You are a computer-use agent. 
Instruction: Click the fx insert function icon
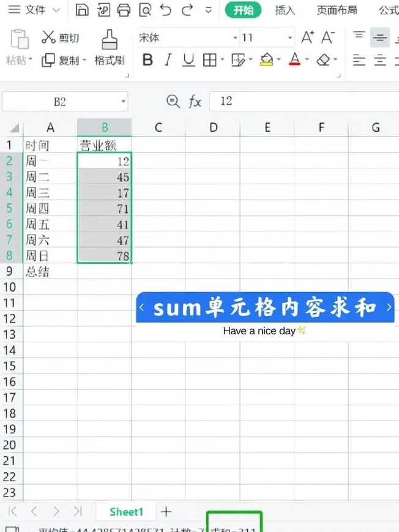coord(195,101)
